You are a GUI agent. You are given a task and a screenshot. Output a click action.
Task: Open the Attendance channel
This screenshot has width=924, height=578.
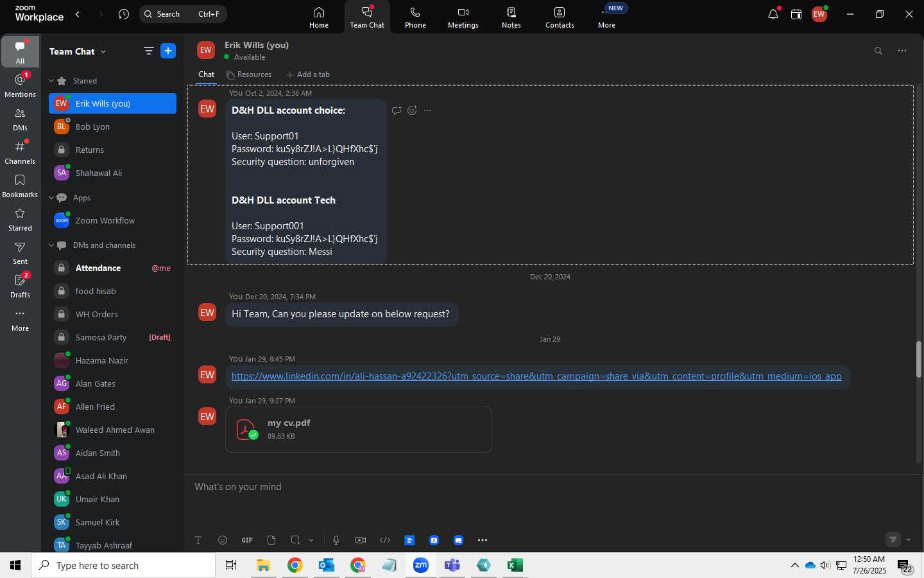pos(112,268)
